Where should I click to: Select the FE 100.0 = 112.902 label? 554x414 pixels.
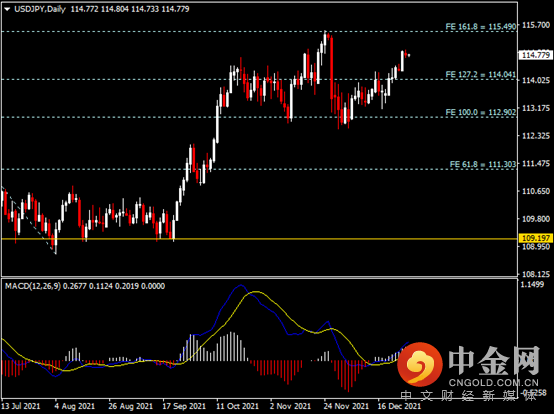pos(481,112)
